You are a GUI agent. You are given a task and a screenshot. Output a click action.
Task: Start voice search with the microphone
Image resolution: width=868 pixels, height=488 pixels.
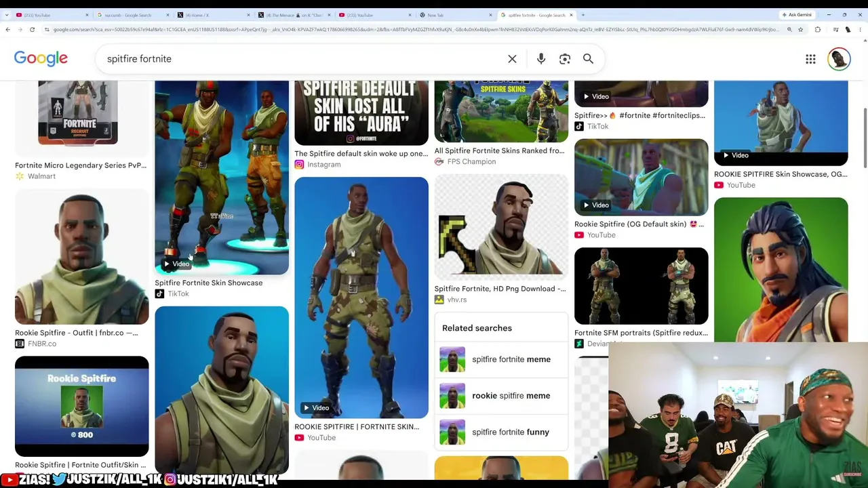click(x=541, y=59)
